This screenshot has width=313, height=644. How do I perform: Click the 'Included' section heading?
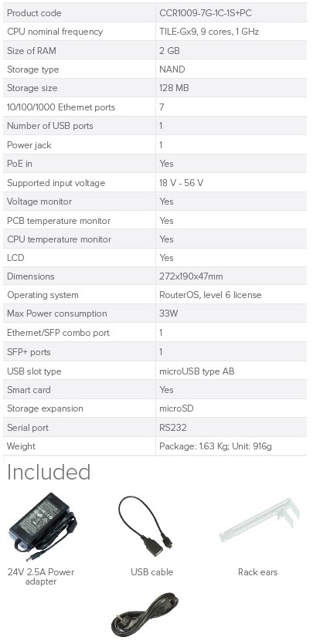49,473
